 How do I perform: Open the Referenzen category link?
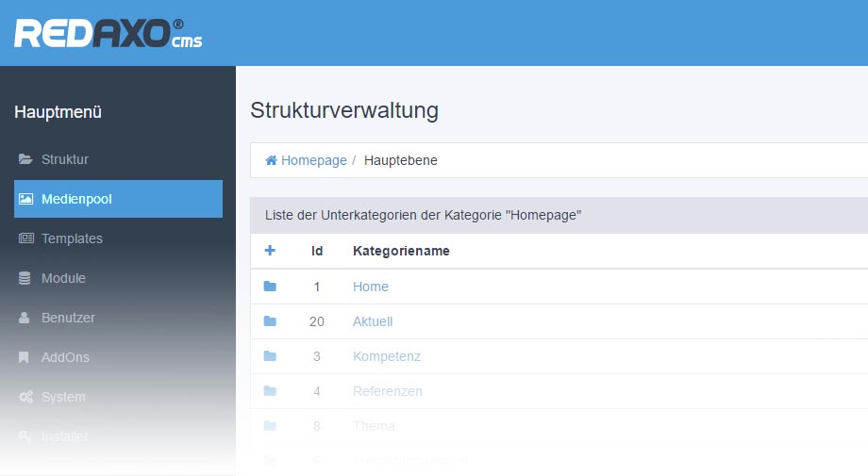pos(388,391)
